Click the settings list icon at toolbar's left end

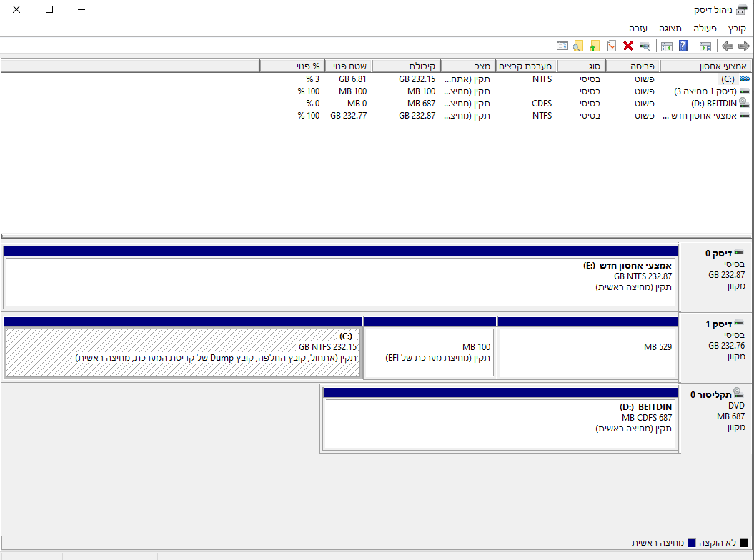click(x=562, y=46)
